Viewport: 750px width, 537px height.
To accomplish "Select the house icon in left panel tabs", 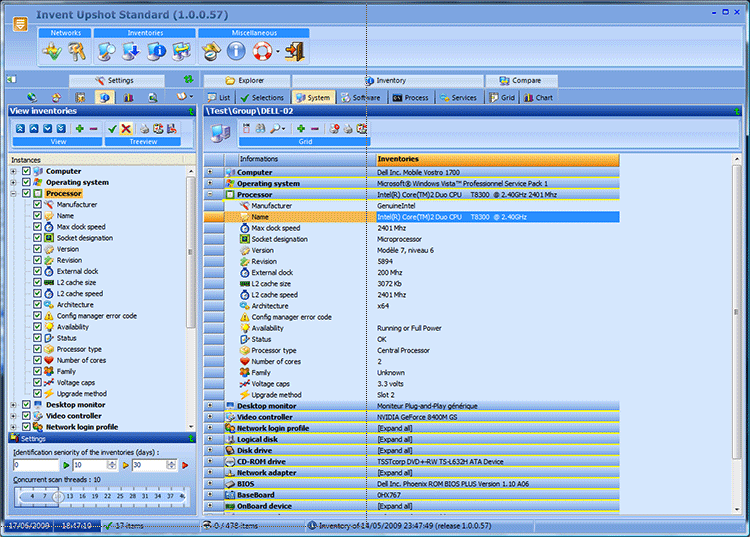I will [56, 98].
